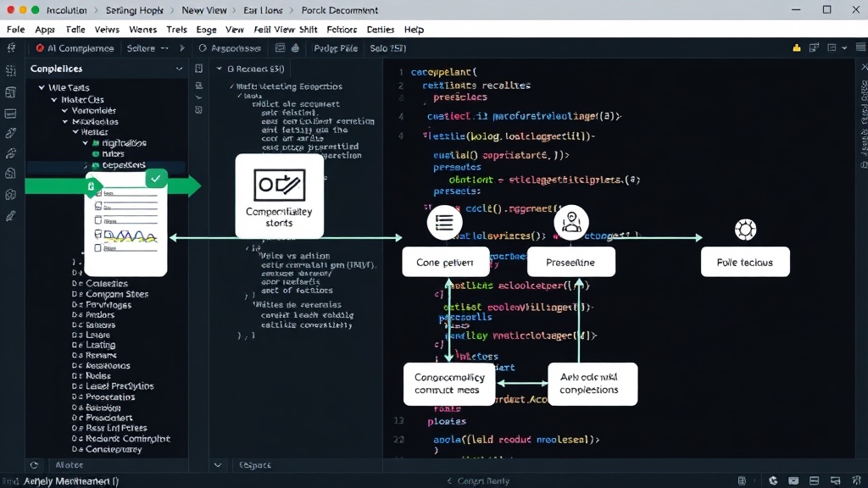Click the Newy View breadcrumb
The image size is (868, 488).
tap(203, 10)
